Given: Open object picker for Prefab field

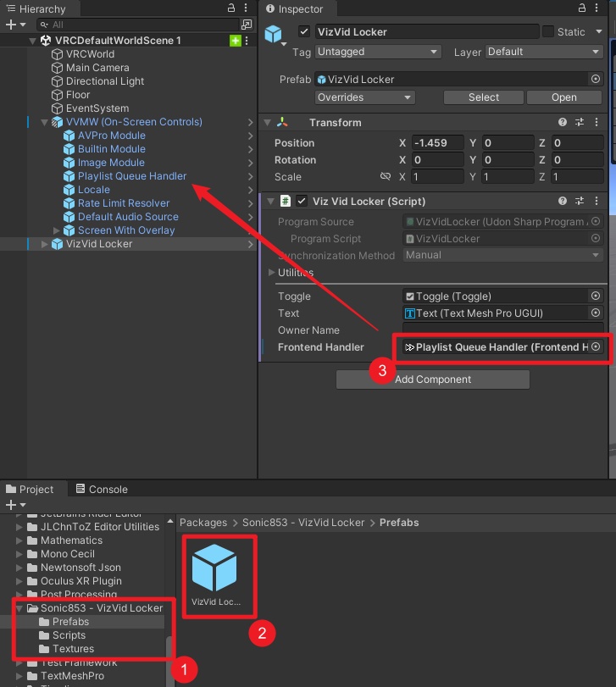Looking at the screenshot, I should (x=596, y=79).
